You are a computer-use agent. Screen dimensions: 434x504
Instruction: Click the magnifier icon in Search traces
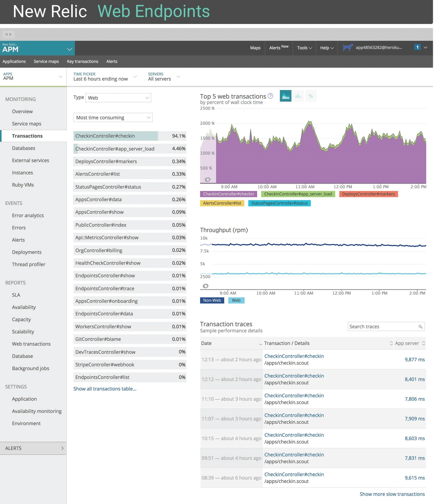point(420,327)
